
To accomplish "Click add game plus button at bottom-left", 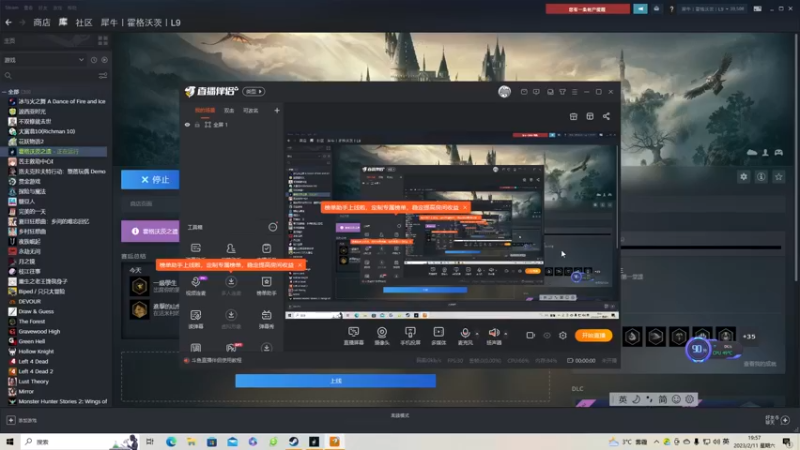I will tap(11, 420).
